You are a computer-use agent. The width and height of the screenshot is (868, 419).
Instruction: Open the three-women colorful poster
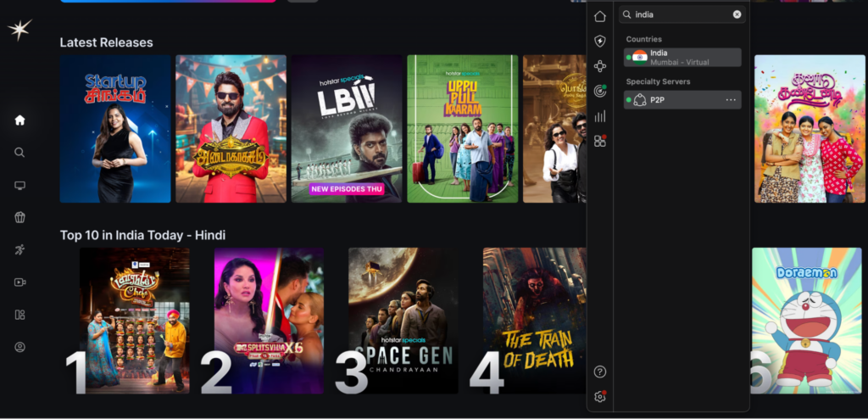[x=808, y=129]
